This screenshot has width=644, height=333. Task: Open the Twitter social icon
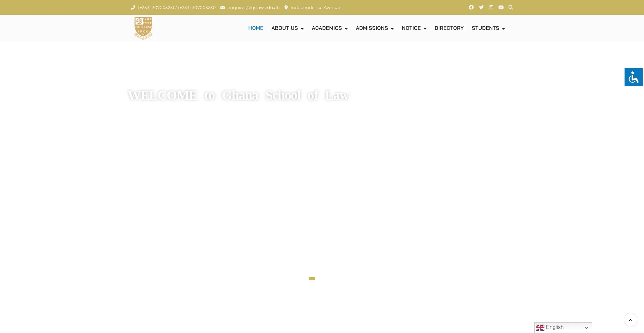coord(481,7)
